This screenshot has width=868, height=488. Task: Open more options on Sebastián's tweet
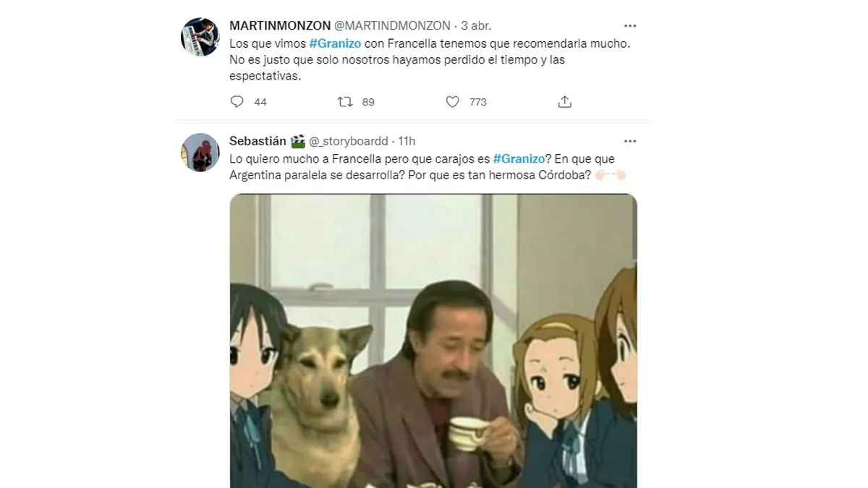pos(630,141)
